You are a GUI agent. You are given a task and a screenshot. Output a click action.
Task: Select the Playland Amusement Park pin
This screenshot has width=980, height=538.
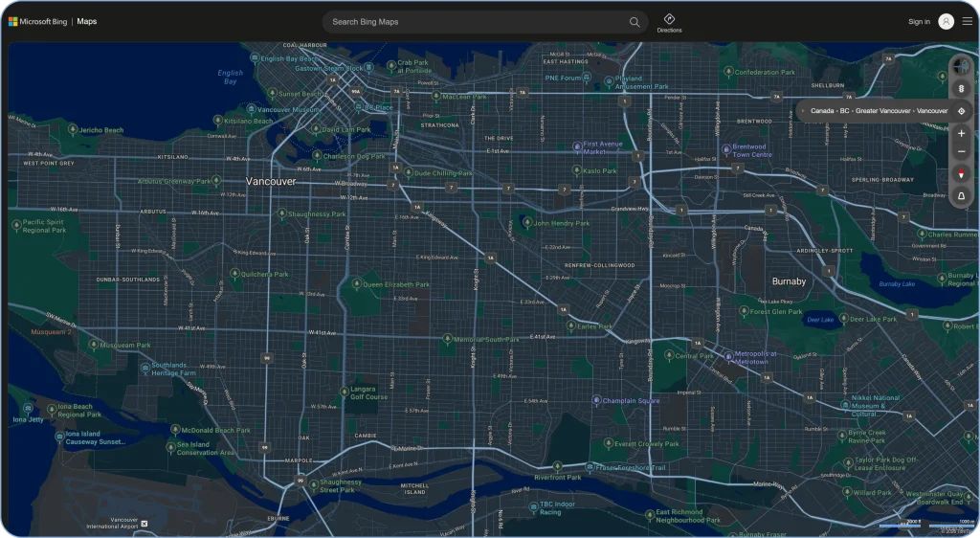coord(609,81)
